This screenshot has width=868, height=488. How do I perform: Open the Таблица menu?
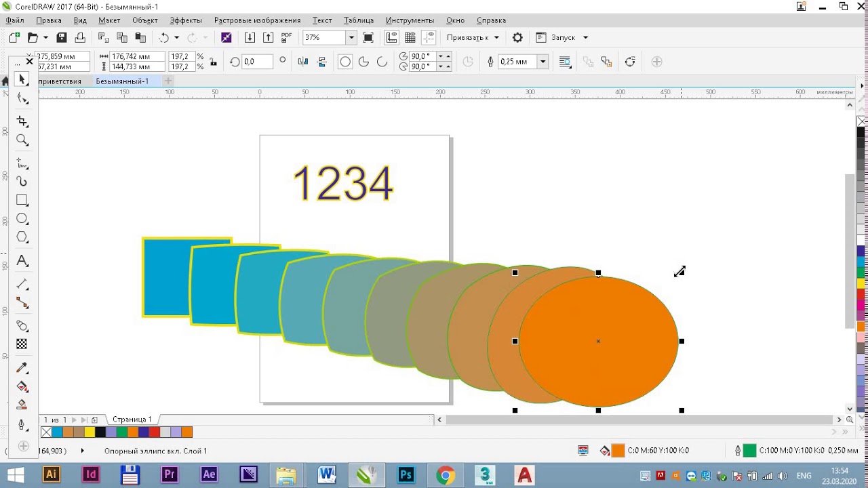(x=359, y=20)
